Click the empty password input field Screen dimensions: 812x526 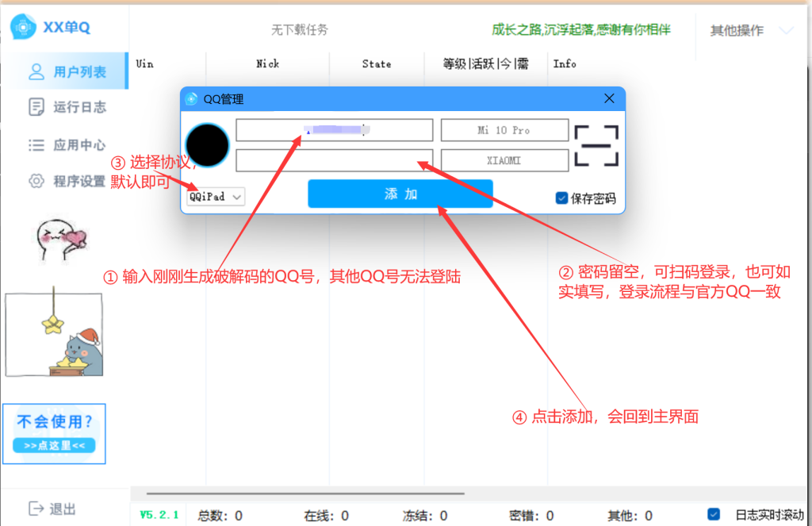tap(334, 160)
